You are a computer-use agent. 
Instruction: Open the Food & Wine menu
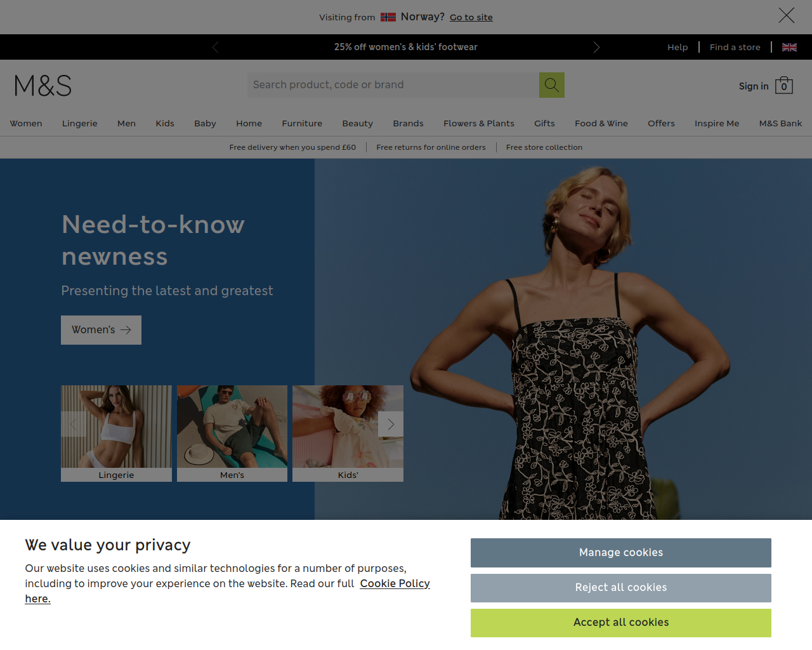pos(601,123)
